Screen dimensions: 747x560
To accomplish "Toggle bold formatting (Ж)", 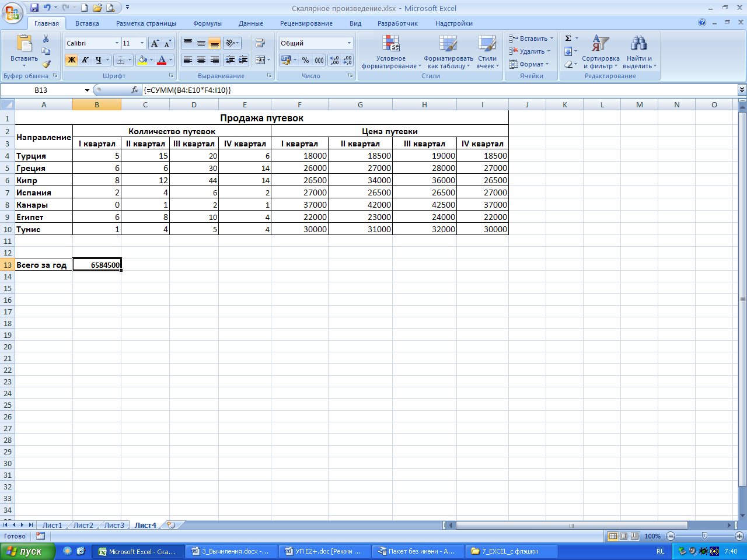I will (72, 60).
